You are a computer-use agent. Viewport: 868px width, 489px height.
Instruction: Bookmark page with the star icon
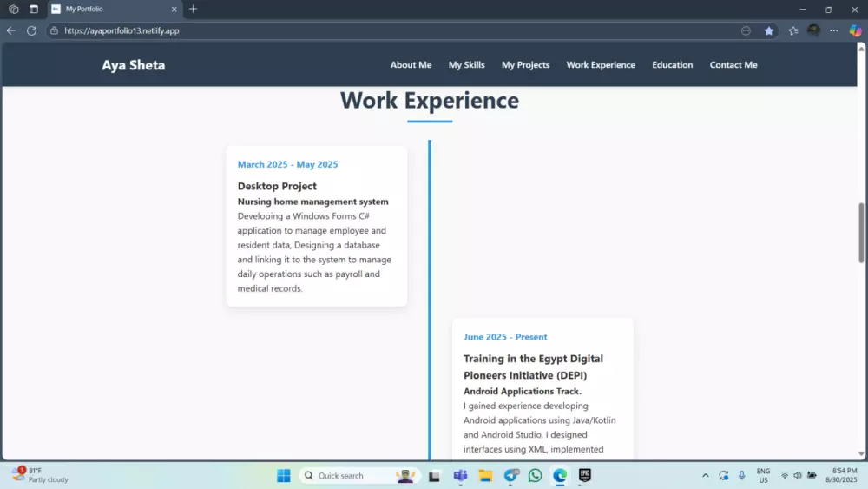point(769,31)
